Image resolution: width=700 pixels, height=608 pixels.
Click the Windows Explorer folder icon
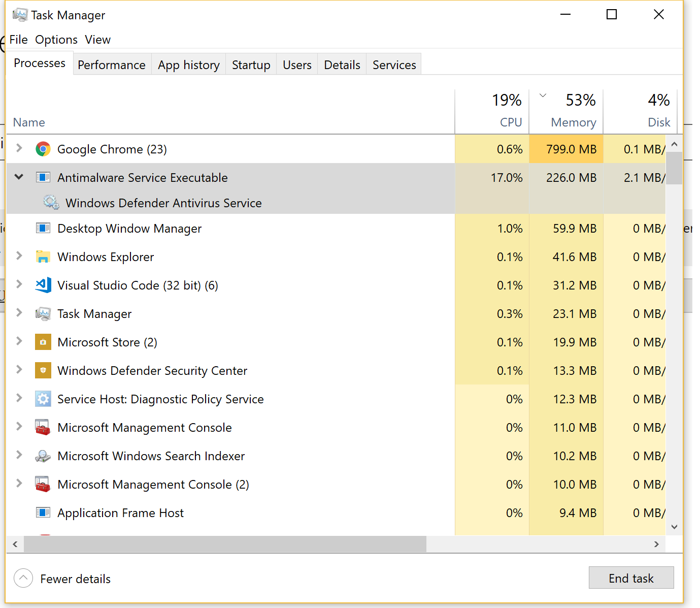(43, 257)
